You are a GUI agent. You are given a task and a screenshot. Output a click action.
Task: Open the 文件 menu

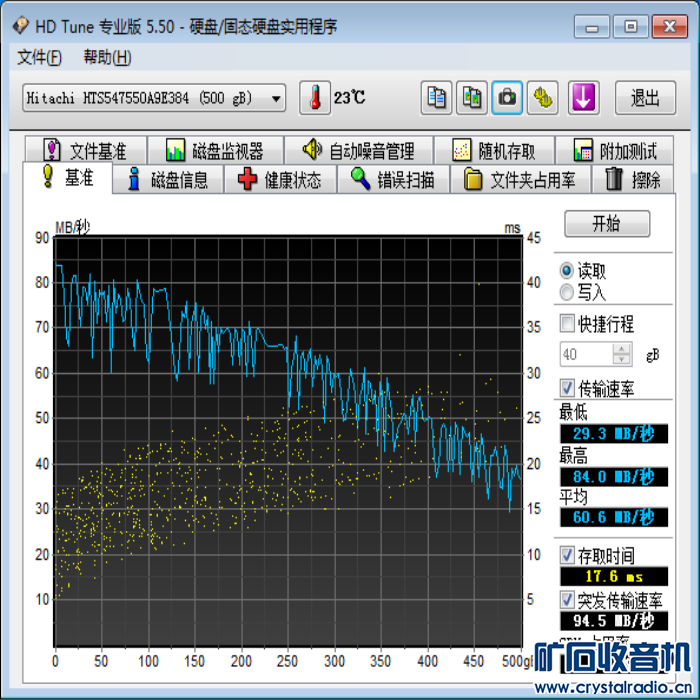pos(39,57)
